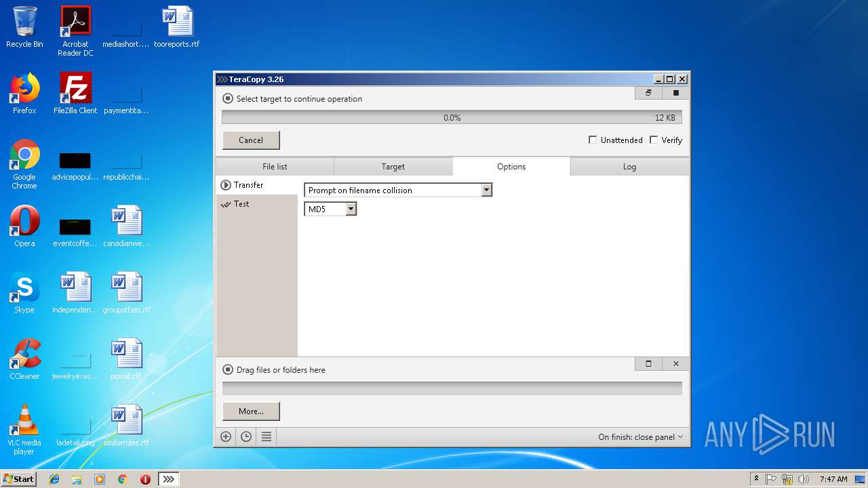Cancel the current TeraCopy operation

[251, 140]
